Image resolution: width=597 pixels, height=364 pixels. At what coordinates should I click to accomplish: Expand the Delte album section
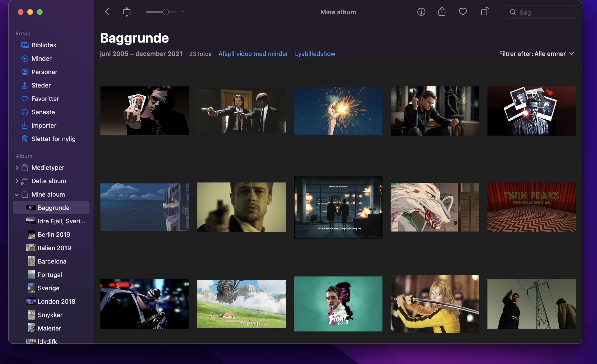tap(17, 181)
